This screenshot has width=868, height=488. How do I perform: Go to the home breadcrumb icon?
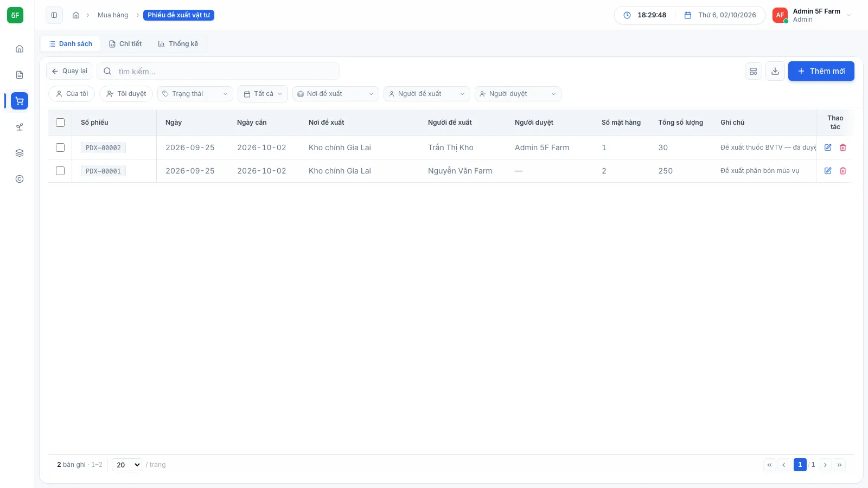click(x=76, y=15)
